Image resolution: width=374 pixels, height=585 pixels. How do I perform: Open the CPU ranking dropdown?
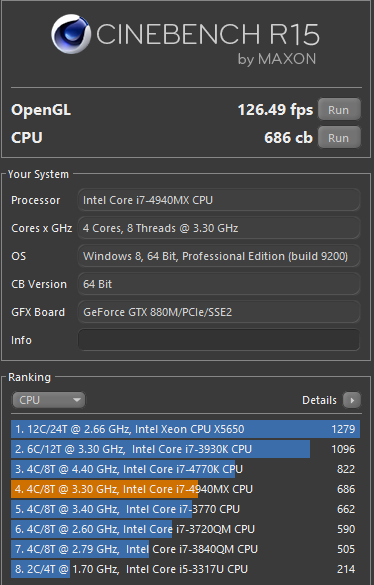tap(49, 400)
